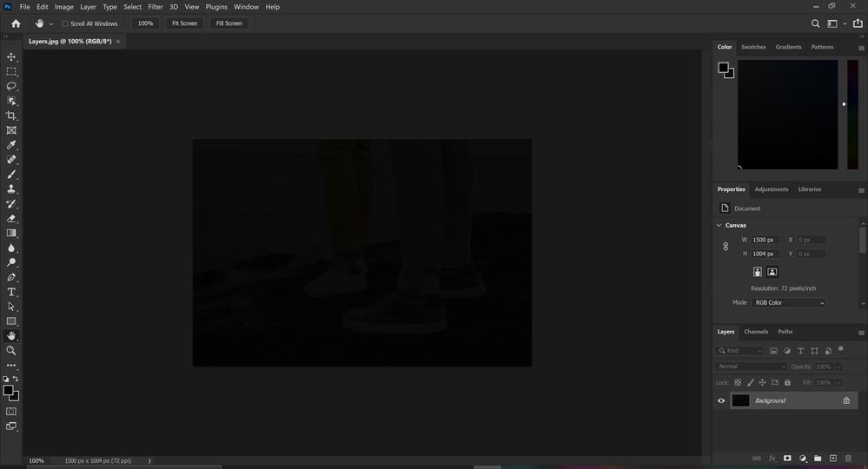Image resolution: width=868 pixels, height=469 pixels.
Task: Click the Background layer thumbnail
Action: pyautogui.click(x=740, y=401)
